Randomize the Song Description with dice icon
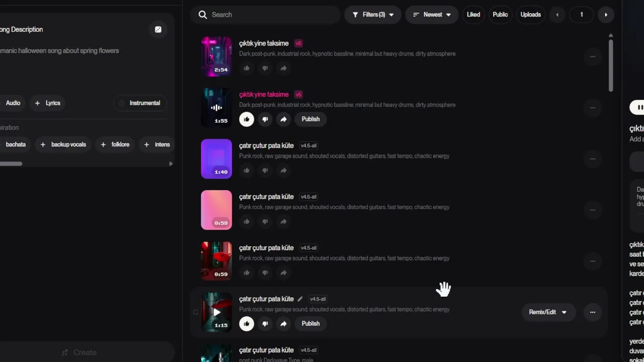 tap(158, 30)
